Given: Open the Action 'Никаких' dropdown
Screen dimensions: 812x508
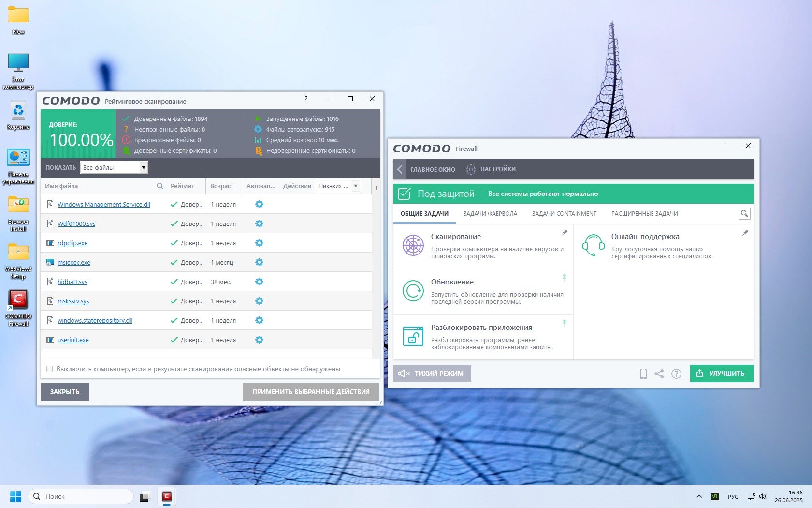Looking at the screenshot, I should pyautogui.click(x=356, y=186).
